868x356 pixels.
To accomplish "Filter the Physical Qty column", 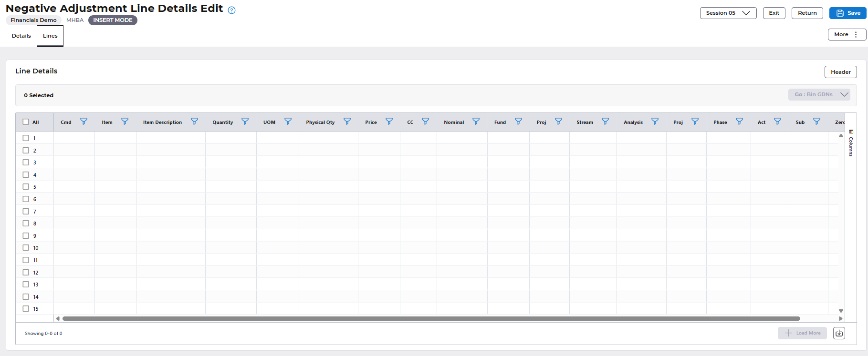I will coord(347,122).
